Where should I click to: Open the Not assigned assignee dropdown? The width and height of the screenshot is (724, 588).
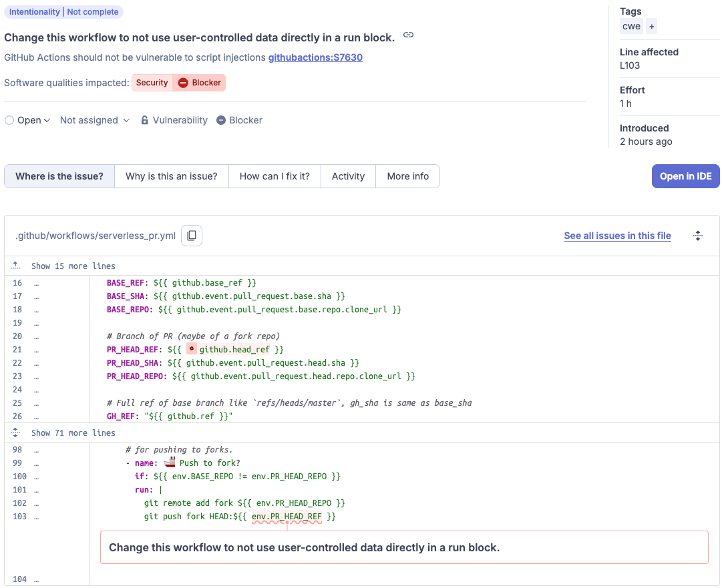click(94, 120)
